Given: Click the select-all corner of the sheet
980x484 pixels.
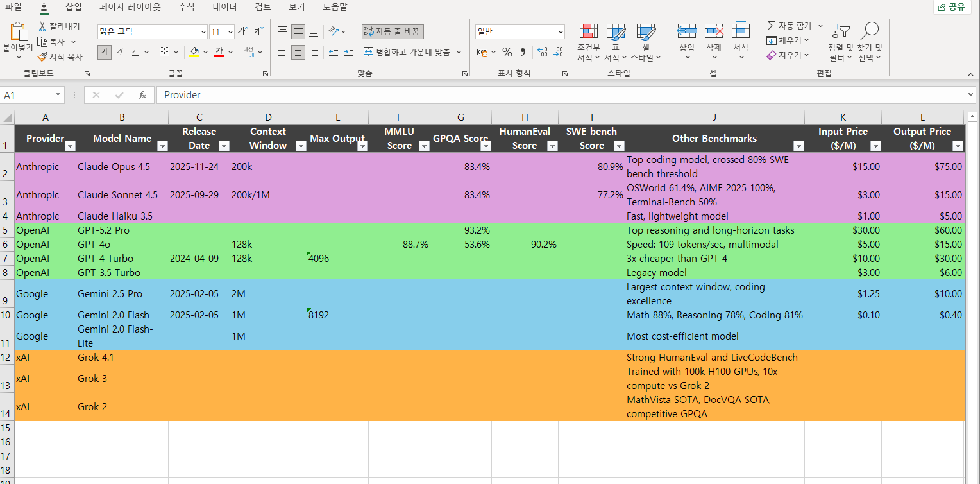Looking at the screenshot, I should coord(7,117).
